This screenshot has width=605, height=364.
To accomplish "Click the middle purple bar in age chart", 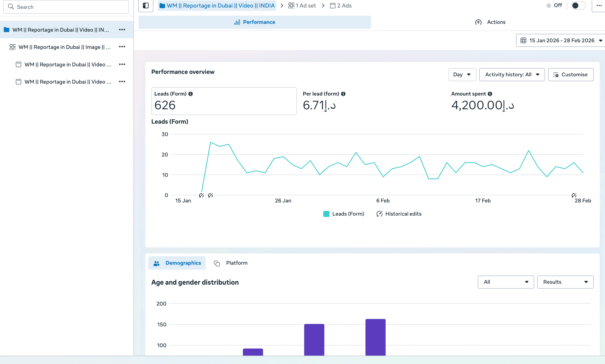I will [x=314, y=340].
